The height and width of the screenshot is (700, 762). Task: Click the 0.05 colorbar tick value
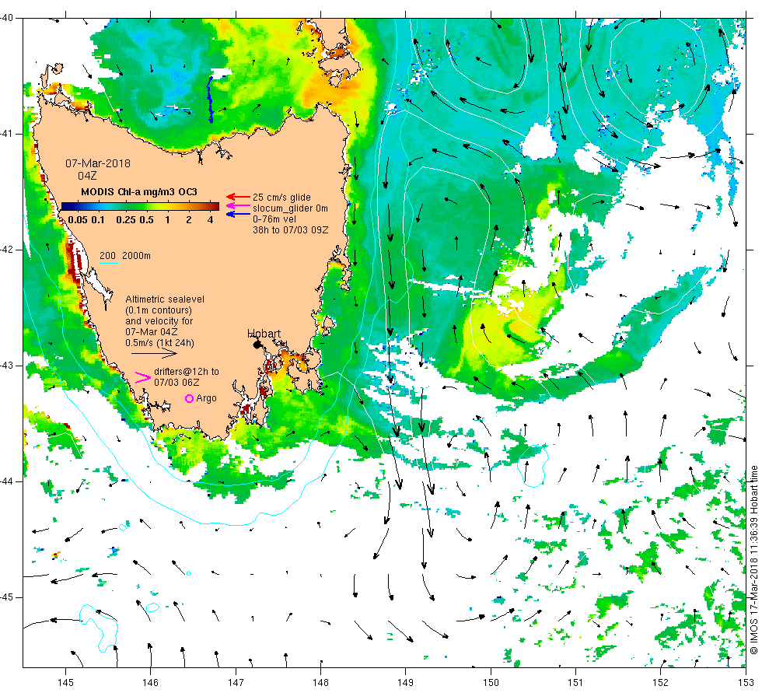tap(78, 219)
